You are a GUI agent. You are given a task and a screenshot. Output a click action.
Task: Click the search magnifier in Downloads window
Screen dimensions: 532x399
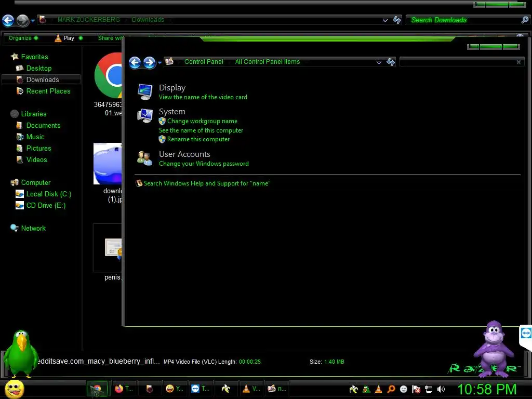(x=525, y=20)
